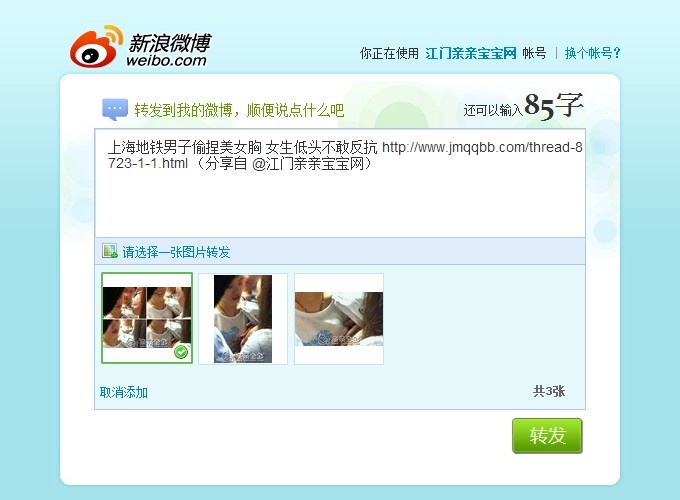Select the second tall portrait thumbnail
The height and width of the screenshot is (500, 680).
point(243,319)
